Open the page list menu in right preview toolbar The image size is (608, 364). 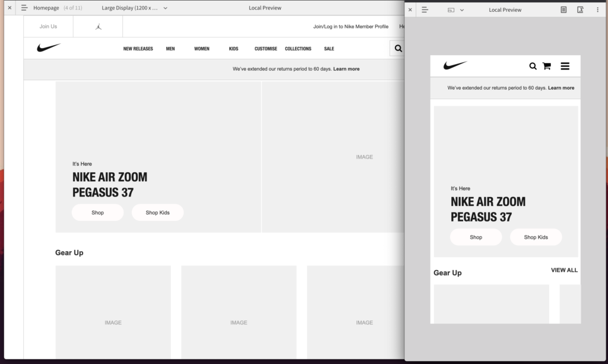coord(425,10)
